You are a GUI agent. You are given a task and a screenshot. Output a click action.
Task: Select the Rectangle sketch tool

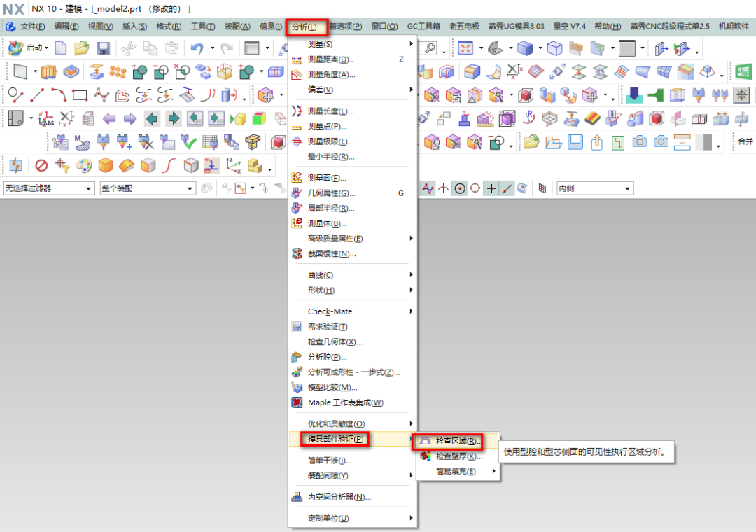[x=80, y=94]
